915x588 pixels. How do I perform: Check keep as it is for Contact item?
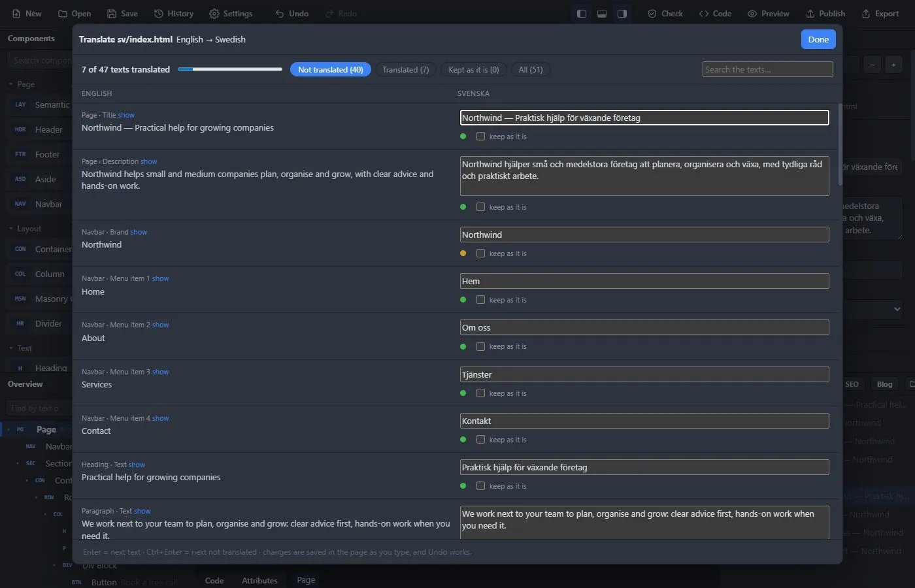(x=480, y=440)
